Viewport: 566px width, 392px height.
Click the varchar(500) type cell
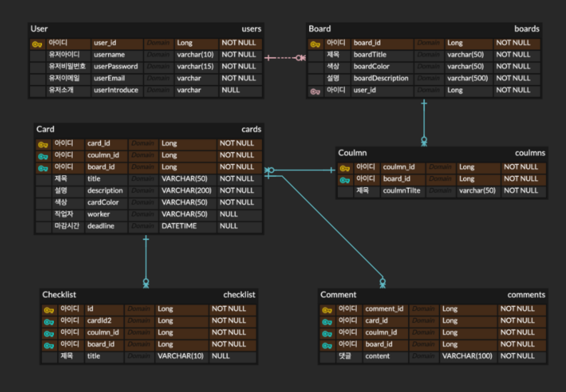point(468,78)
